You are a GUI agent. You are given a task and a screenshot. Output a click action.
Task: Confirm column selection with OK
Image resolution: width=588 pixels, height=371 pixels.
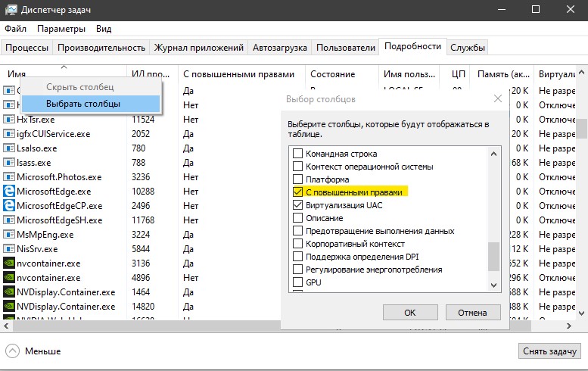[x=410, y=313]
